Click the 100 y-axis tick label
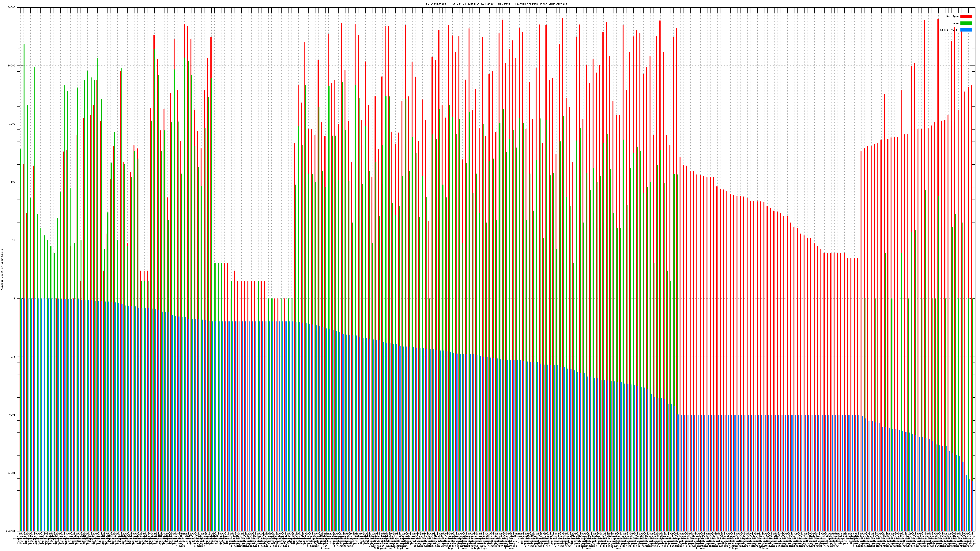 click(13, 182)
